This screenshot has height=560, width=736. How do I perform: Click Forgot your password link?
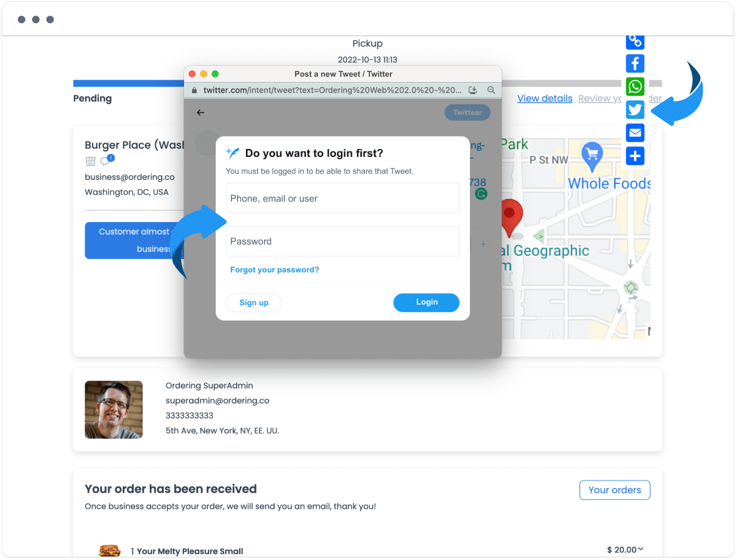[275, 270]
